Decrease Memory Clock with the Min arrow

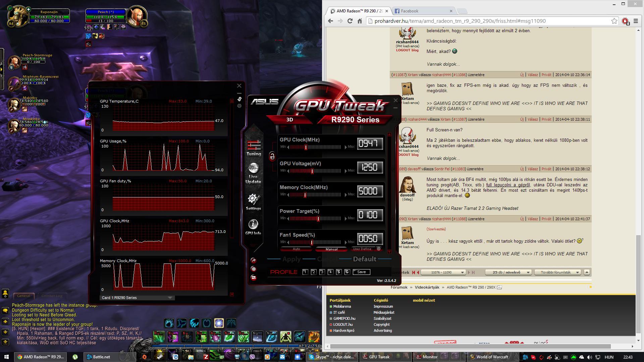pyautogui.click(x=288, y=194)
